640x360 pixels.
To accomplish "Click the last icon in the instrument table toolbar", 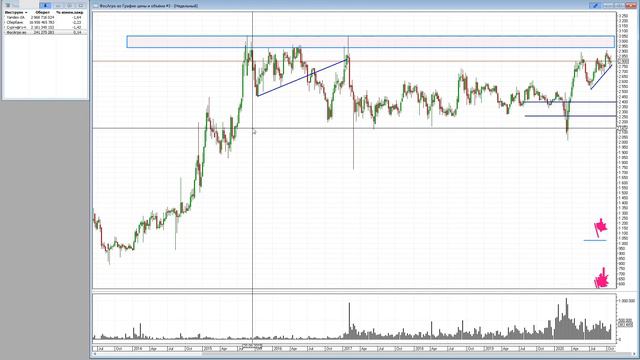I will 81,5.
